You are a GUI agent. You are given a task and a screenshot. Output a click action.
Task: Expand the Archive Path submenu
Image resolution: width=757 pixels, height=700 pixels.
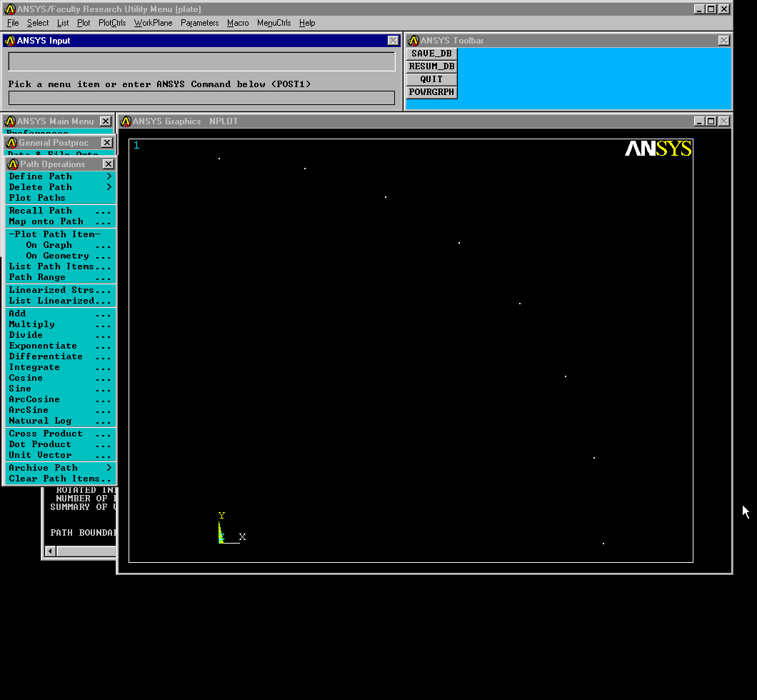click(x=60, y=468)
